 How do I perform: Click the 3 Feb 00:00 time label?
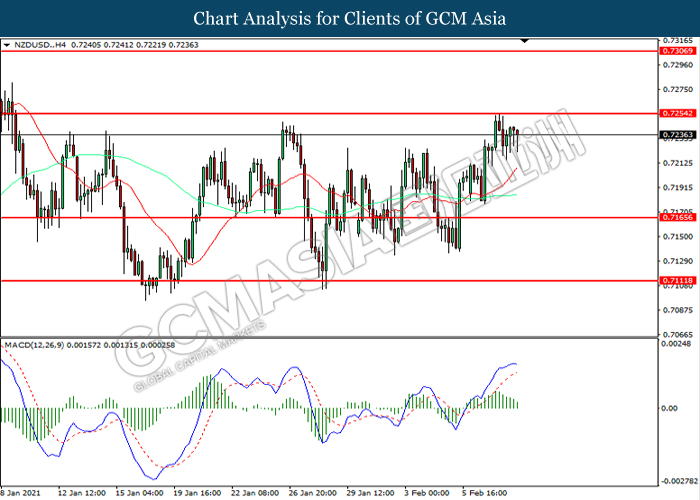pyautogui.click(x=428, y=493)
